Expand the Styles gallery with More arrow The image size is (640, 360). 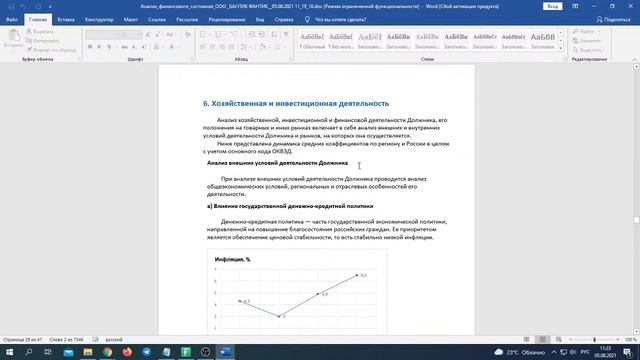pos(560,48)
